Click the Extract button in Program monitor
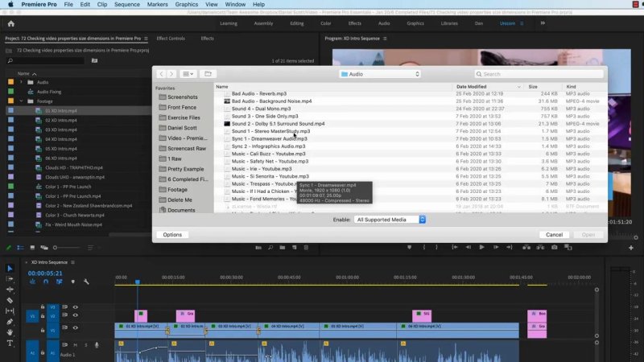644x362 pixels. [540, 247]
